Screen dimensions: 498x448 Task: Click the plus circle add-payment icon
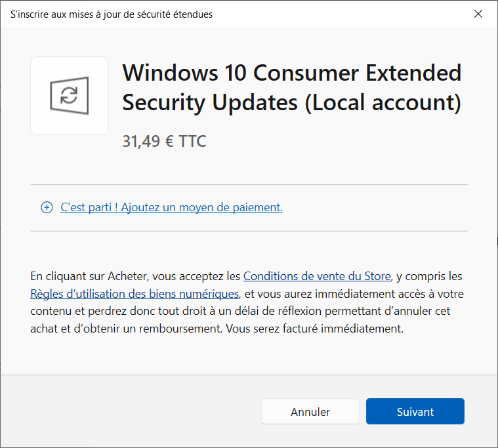[47, 208]
